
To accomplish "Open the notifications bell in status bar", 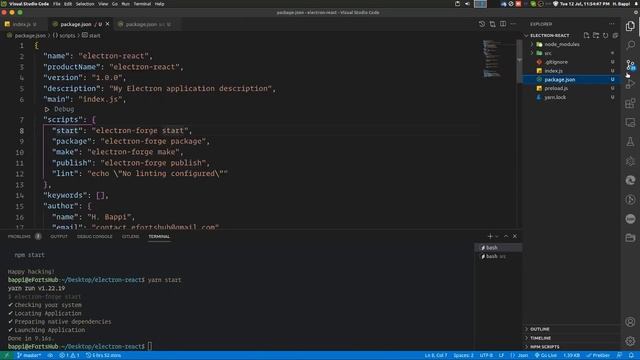I will coord(631,356).
